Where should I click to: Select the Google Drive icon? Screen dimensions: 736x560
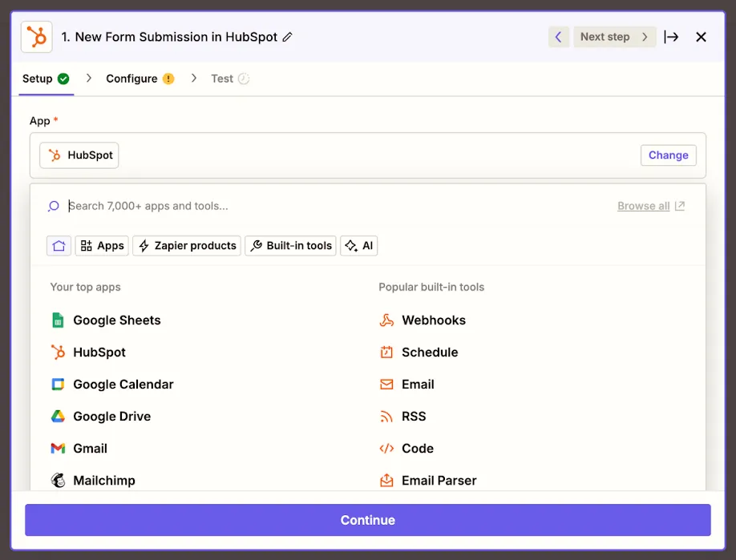(x=58, y=417)
